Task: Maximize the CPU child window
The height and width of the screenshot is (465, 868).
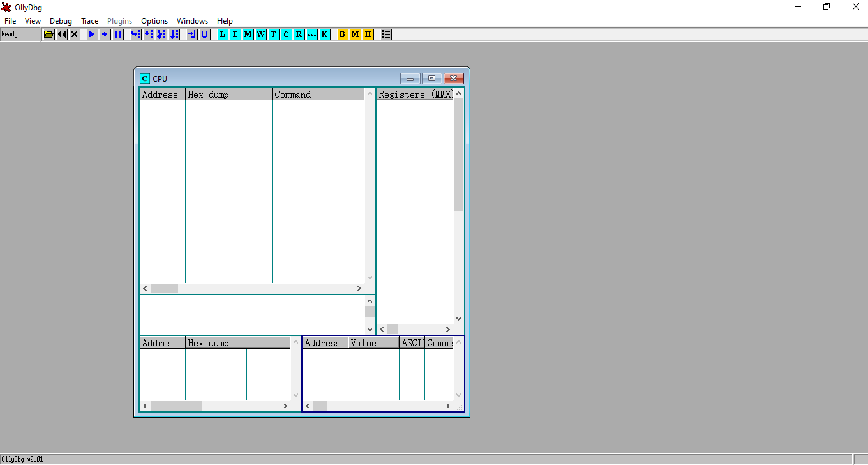Action: point(431,79)
